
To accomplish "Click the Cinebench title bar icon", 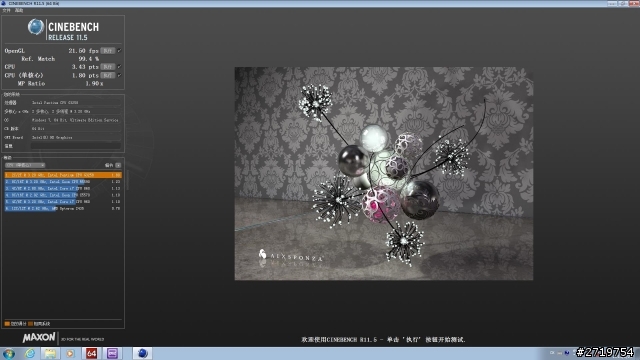I will pos(4,3).
